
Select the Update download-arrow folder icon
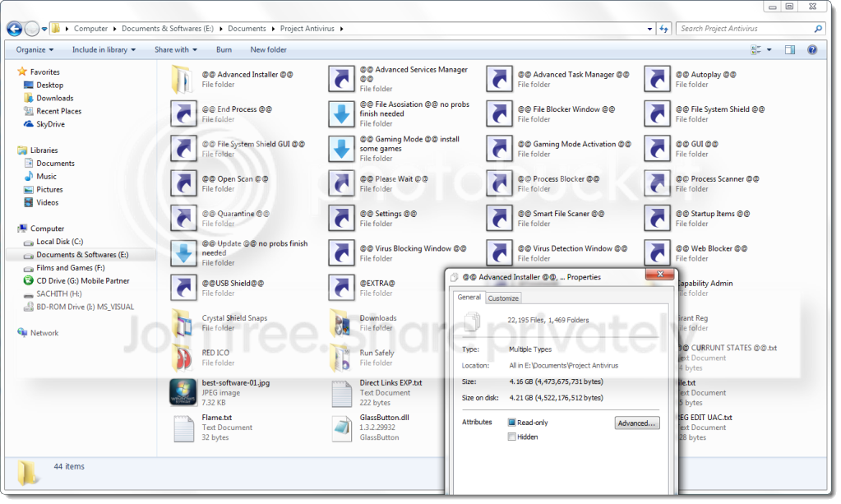[183, 253]
